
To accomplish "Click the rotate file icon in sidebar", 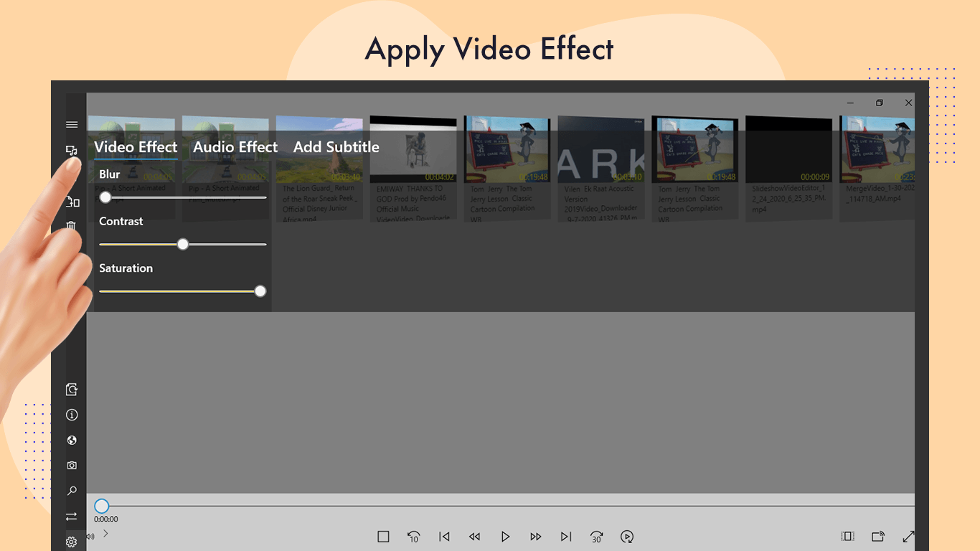I will tap(72, 390).
